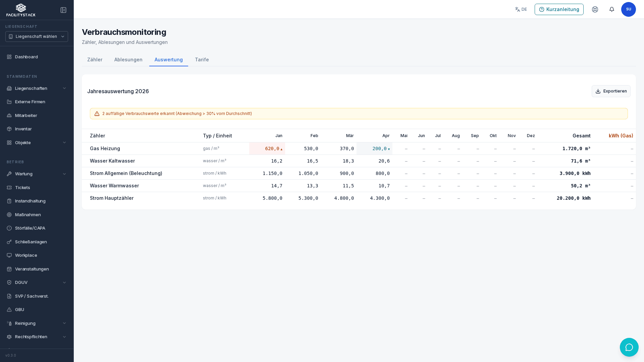Click the GBU warning triangle icon

click(x=9, y=310)
